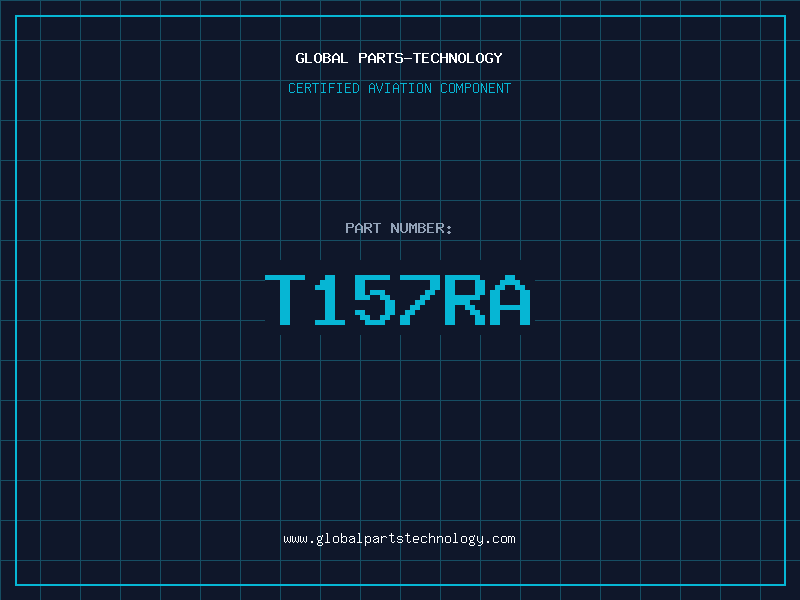Click the word NUMBER: in the label
This screenshot has height=600, width=800.
coord(421,228)
